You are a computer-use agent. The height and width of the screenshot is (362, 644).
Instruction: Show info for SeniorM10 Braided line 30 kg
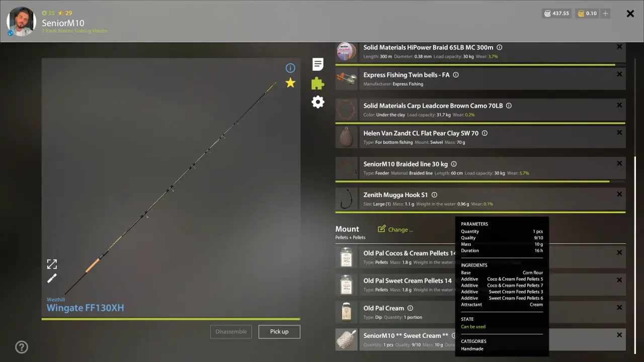[x=454, y=164]
